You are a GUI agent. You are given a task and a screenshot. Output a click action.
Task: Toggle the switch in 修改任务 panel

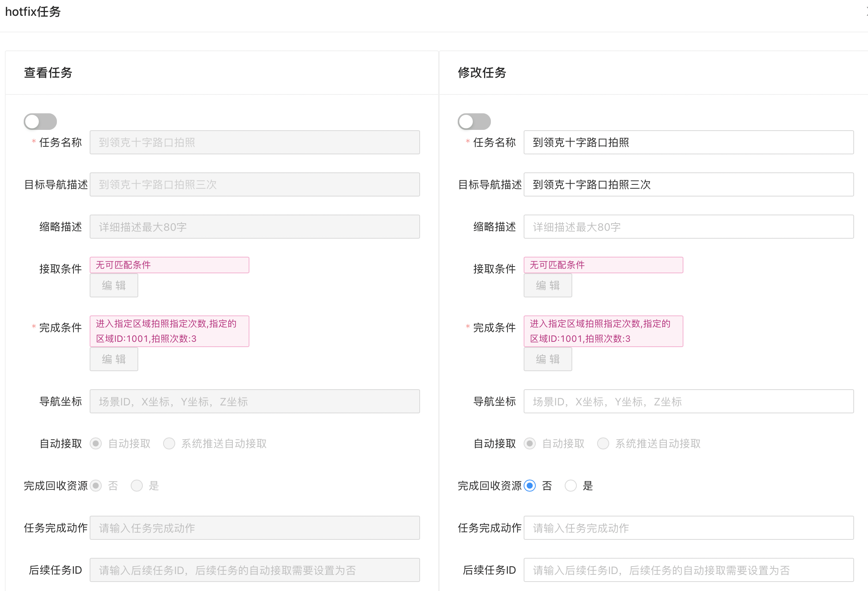(x=474, y=122)
